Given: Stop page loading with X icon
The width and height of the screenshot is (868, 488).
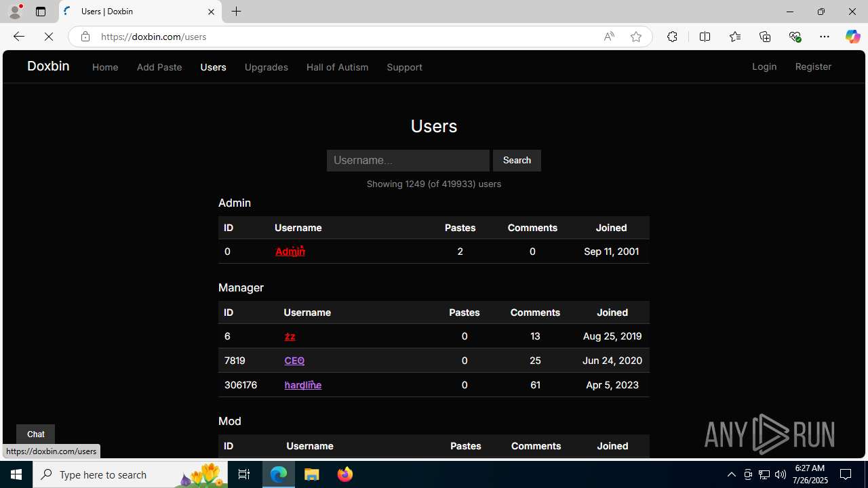Looking at the screenshot, I should pyautogui.click(x=49, y=37).
